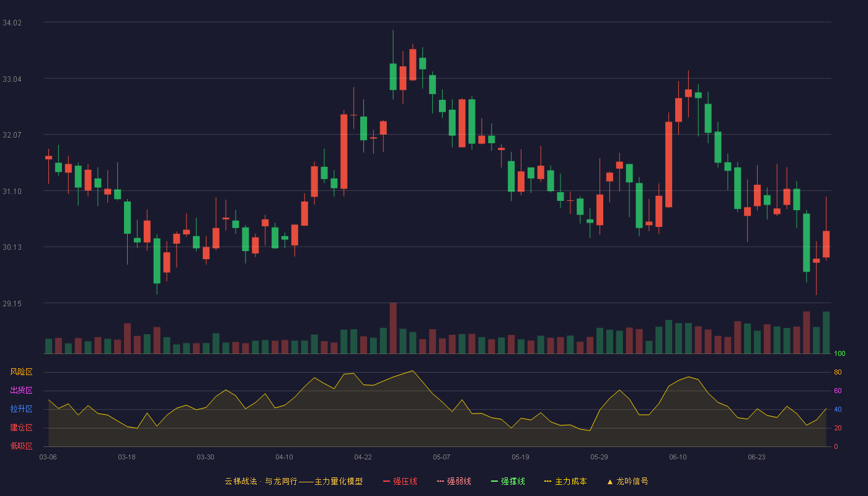This screenshot has height=496, width=868.
Task: Click the magenta 60 indicator axis value
Action: click(x=838, y=391)
